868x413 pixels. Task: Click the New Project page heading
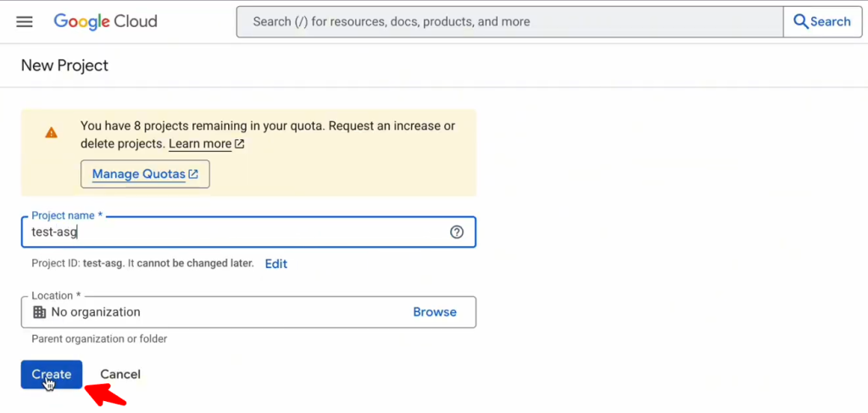click(64, 65)
